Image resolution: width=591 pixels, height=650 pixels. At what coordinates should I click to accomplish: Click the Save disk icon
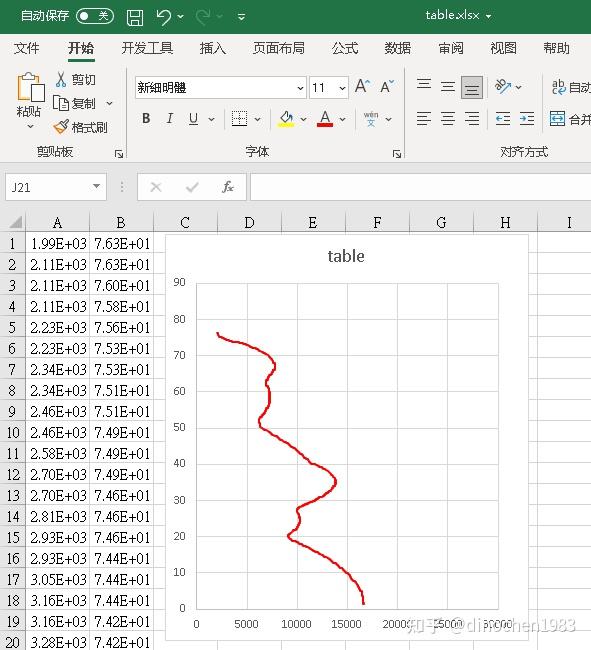point(135,17)
